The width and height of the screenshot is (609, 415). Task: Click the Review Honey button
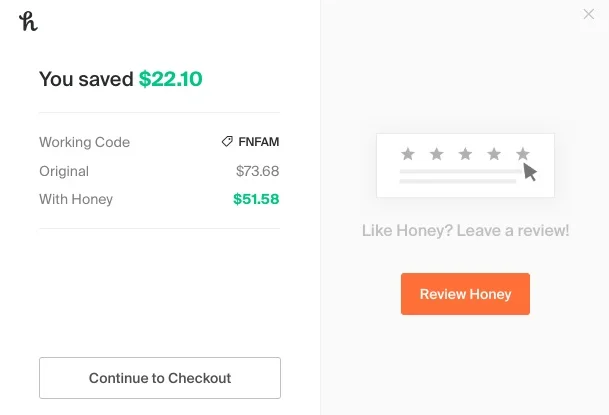(x=465, y=294)
